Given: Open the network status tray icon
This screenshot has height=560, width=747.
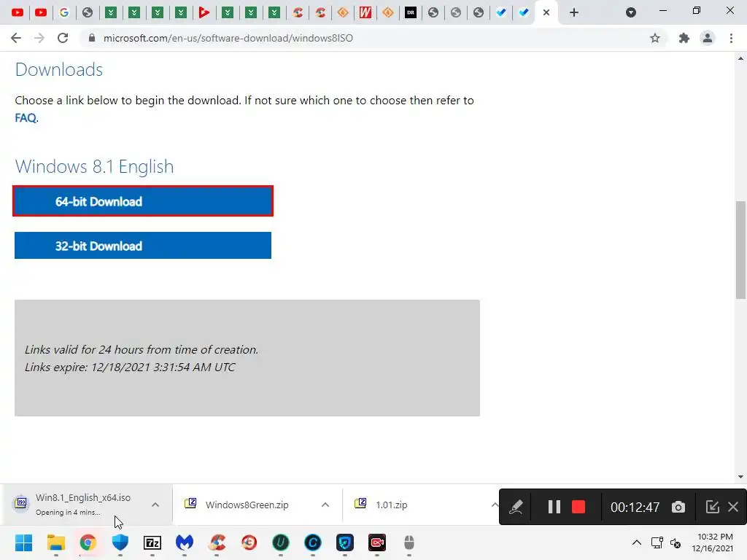Looking at the screenshot, I should pos(657,542).
